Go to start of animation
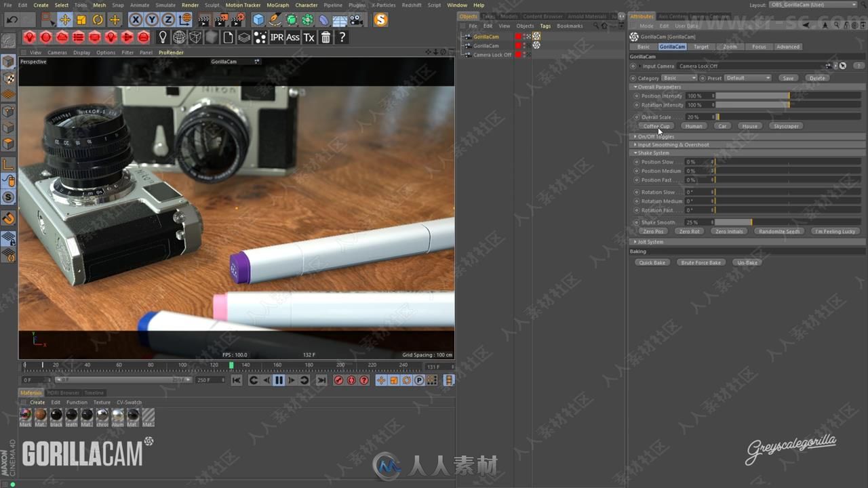 coord(236,380)
